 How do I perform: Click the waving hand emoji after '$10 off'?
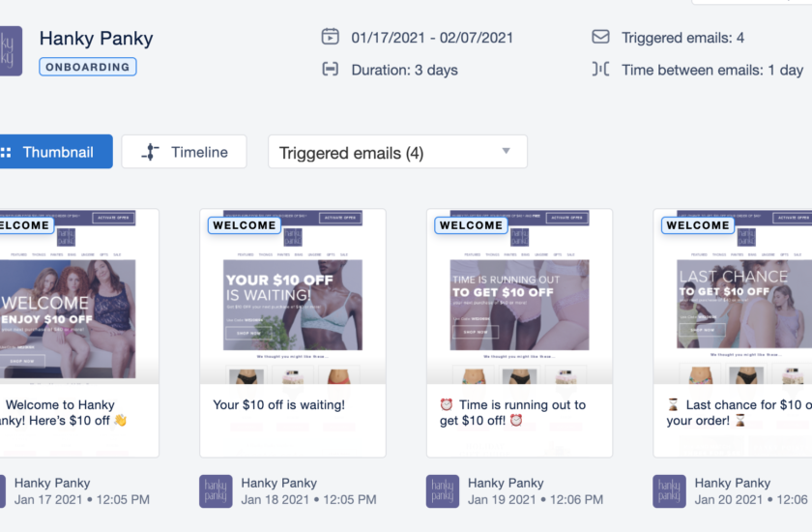click(x=120, y=420)
